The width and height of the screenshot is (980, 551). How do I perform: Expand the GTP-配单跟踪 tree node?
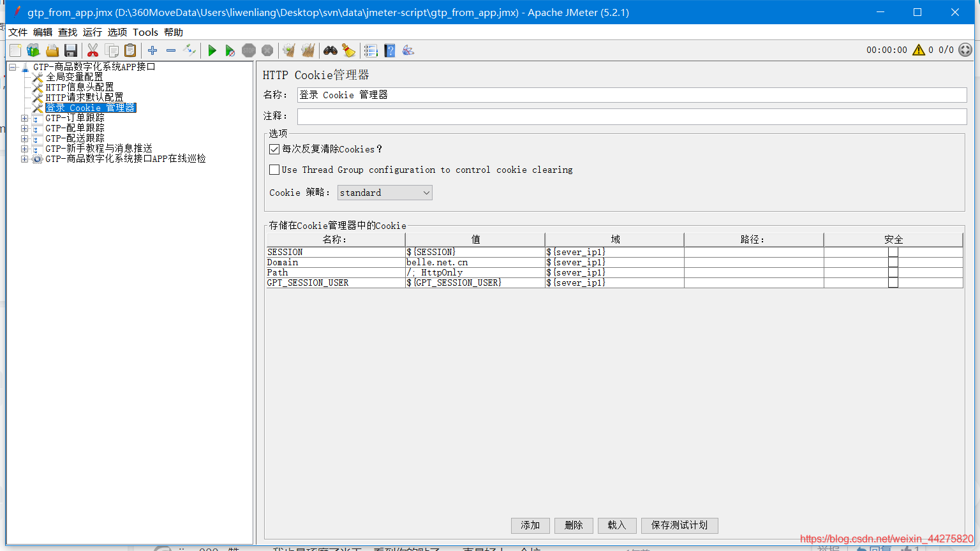pyautogui.click(x=24, y=128)
